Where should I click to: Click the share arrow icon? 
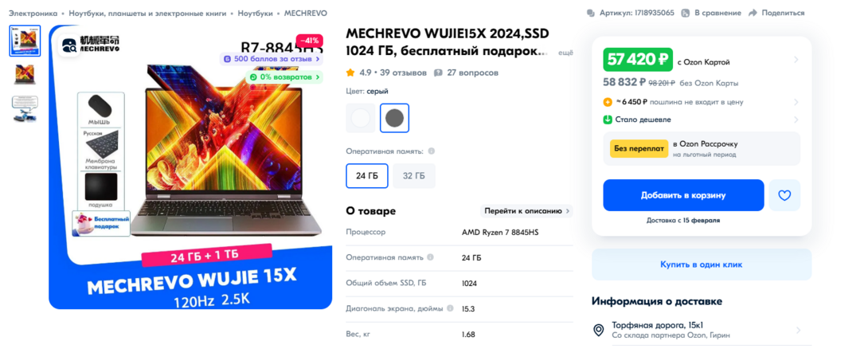coord(753,13)
